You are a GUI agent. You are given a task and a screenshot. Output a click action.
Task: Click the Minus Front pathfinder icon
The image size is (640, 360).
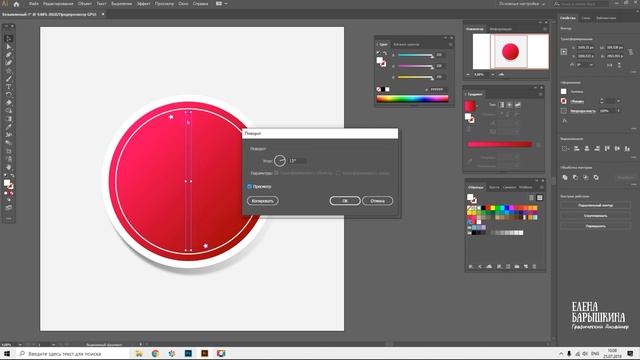pos(575,178)
